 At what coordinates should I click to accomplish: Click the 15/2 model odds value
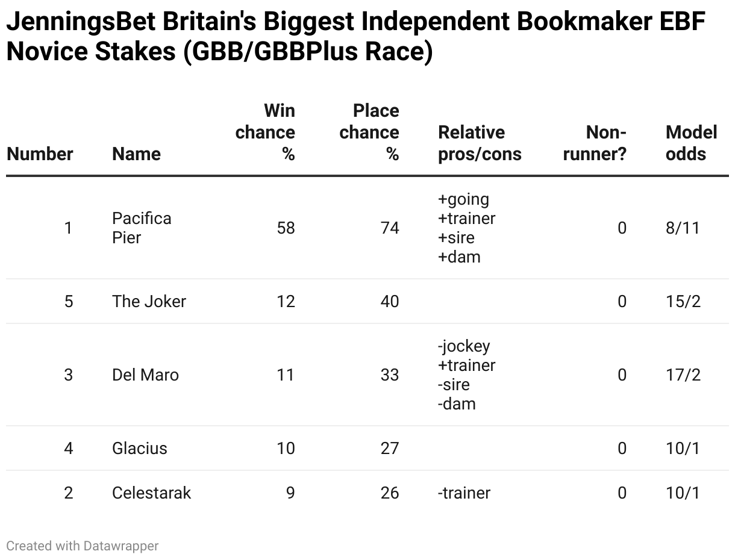[683, 301]
